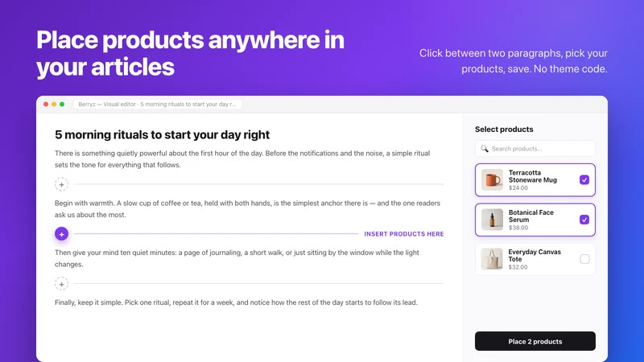The image size is (644, 362).
Task: Click the paragraph starting Begin with warmth
Action: coord(247,209)
